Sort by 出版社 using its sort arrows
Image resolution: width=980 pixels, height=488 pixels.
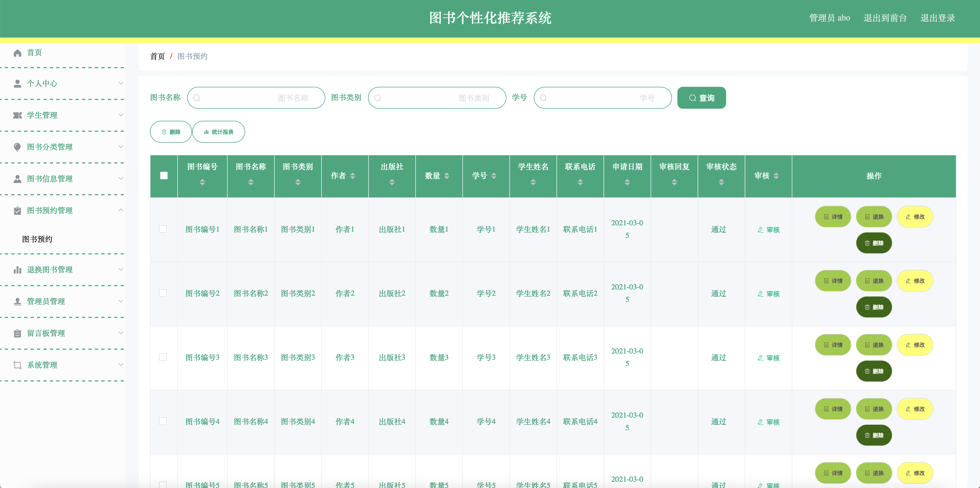tap(392, 182)
